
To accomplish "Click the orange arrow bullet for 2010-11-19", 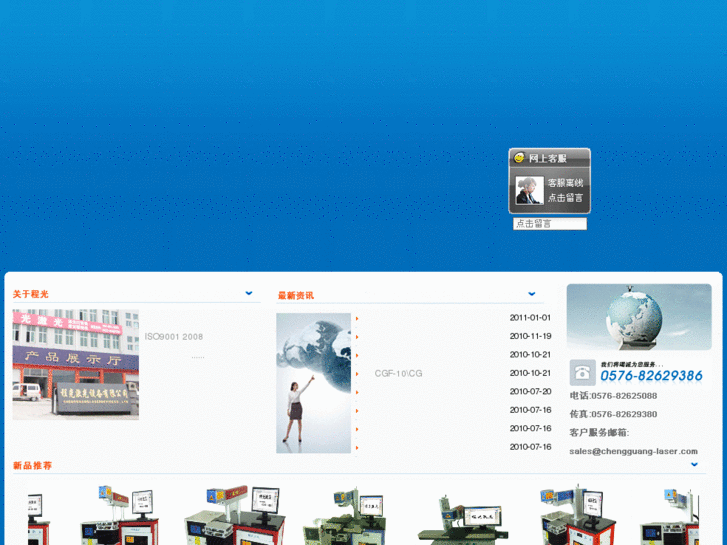I will click(x=357, y=337).
